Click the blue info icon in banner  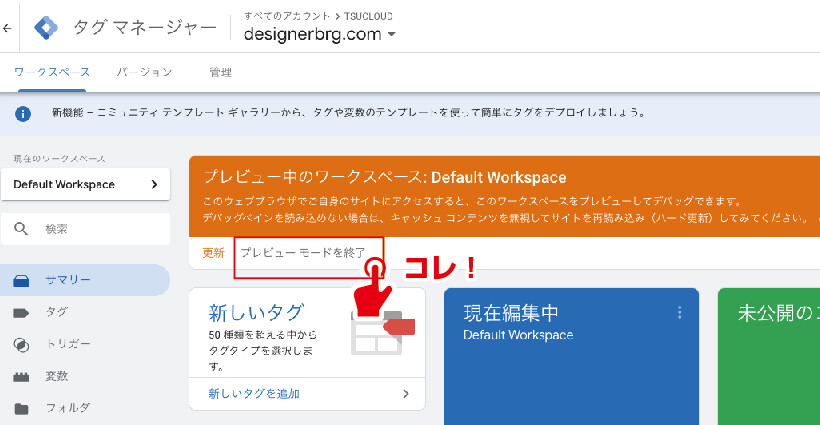23,113
